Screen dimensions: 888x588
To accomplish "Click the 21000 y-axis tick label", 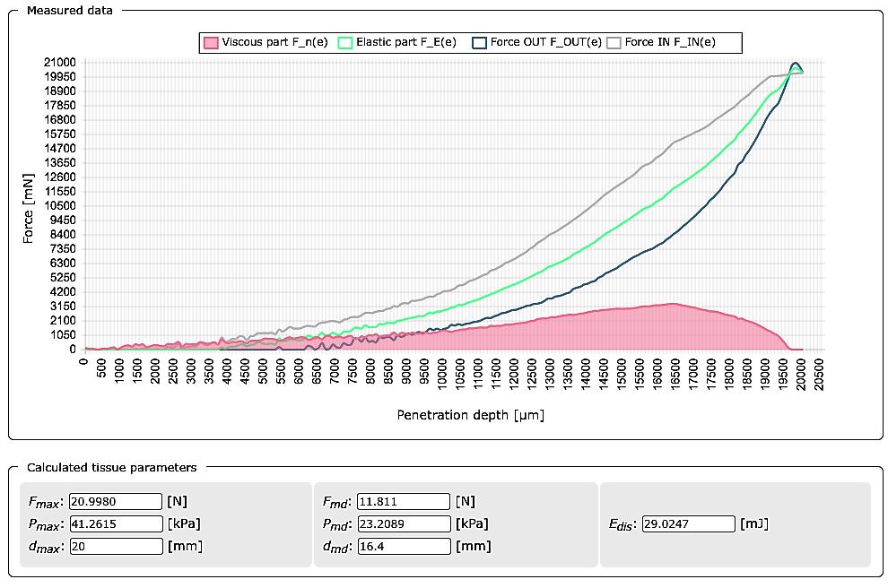I will tap(60, 62).
